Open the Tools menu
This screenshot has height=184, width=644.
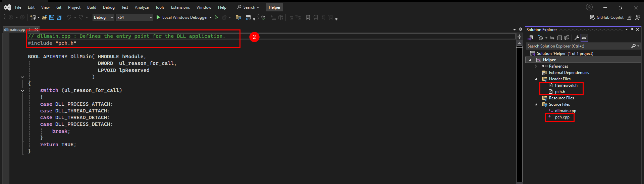point(160,7)
